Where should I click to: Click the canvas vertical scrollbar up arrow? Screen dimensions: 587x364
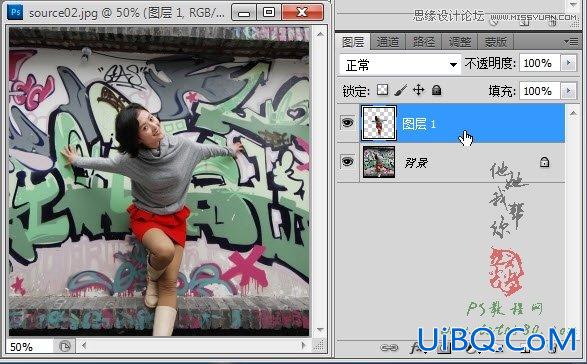click(x=320, y=34)
